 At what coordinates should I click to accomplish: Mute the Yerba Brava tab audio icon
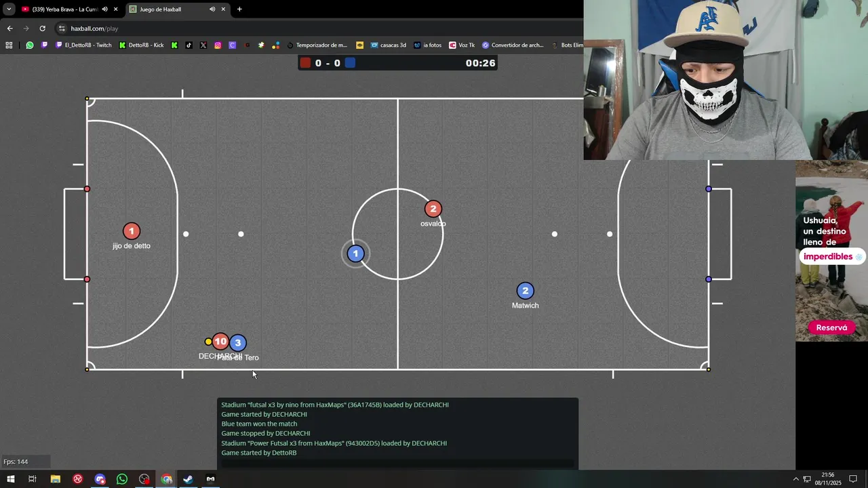(x=104, y=9)
